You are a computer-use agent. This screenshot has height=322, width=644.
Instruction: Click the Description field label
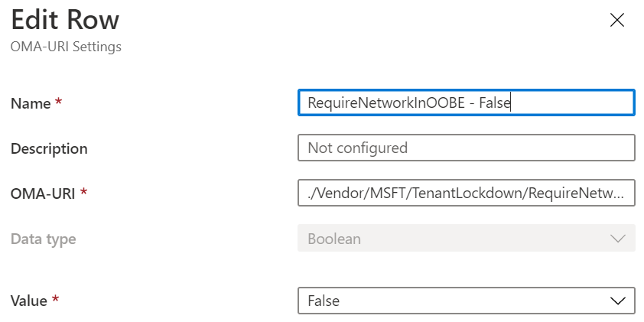coord(49,148)
